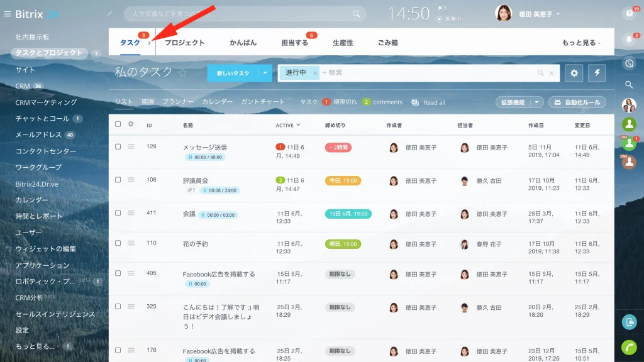Image resolution: width=644 pixels, height=362 pixels.
Task: Switch to the カレンダー view tab
Action: pos(217,102)
